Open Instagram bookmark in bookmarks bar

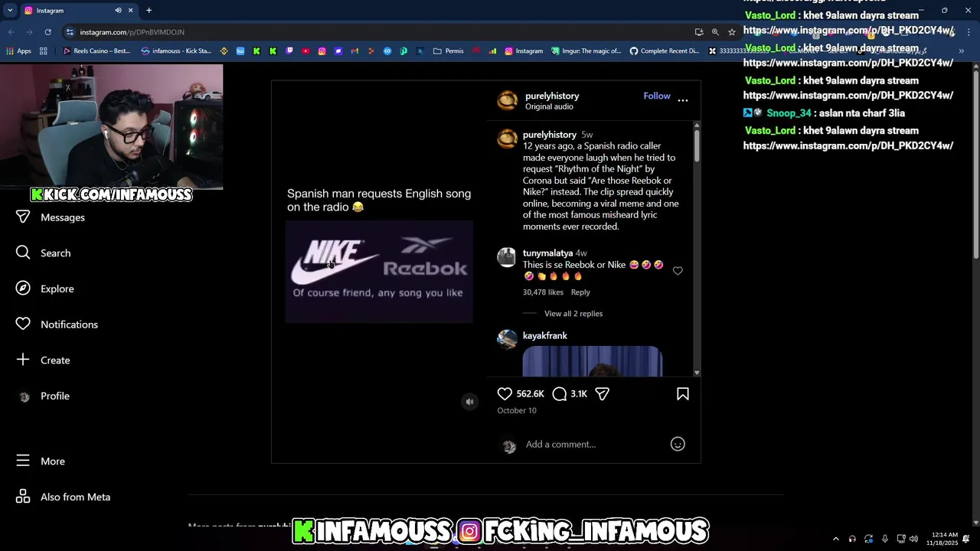[523, 51]
